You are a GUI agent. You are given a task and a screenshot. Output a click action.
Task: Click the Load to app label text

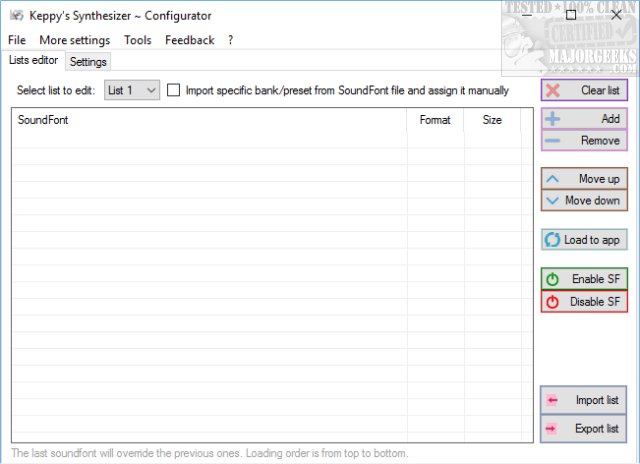coord(592,240)
